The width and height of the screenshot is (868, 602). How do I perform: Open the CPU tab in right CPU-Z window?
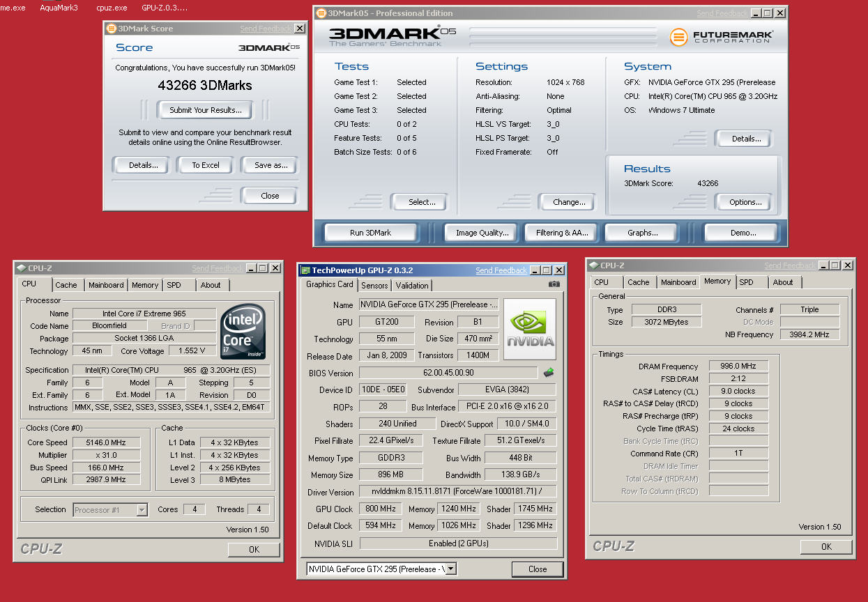(601, 282)
